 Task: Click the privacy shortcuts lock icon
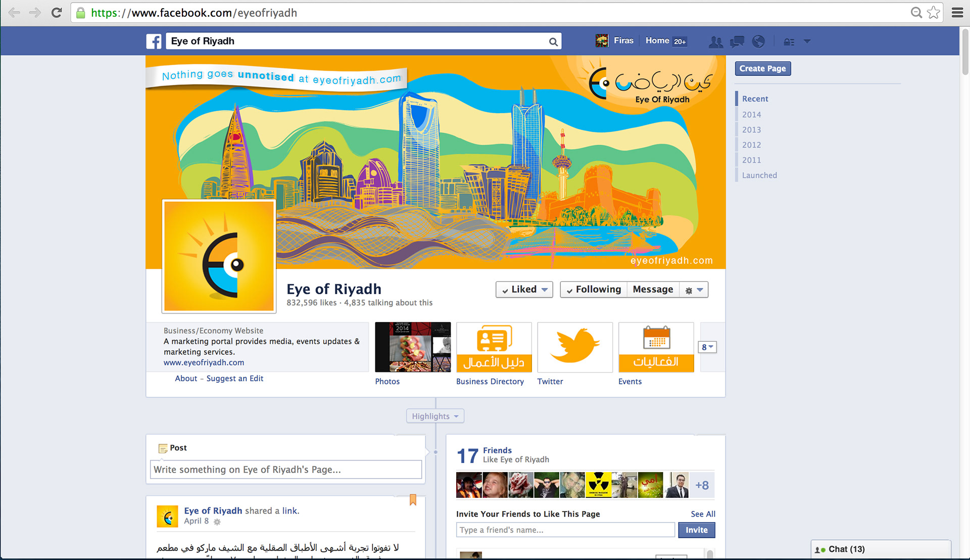789,42
